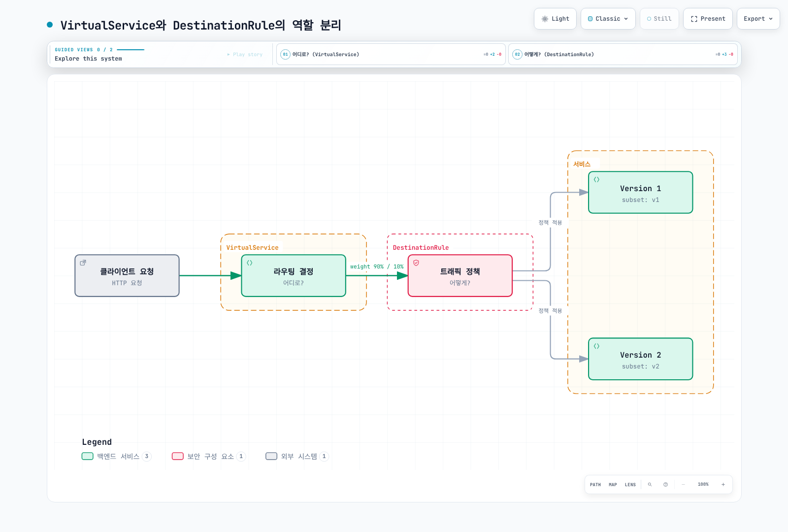Image resolution: width=788 pixels, height=532 pixels.
Task: Toggle 백엔드 서비스 legend filter
Action: 116,456
